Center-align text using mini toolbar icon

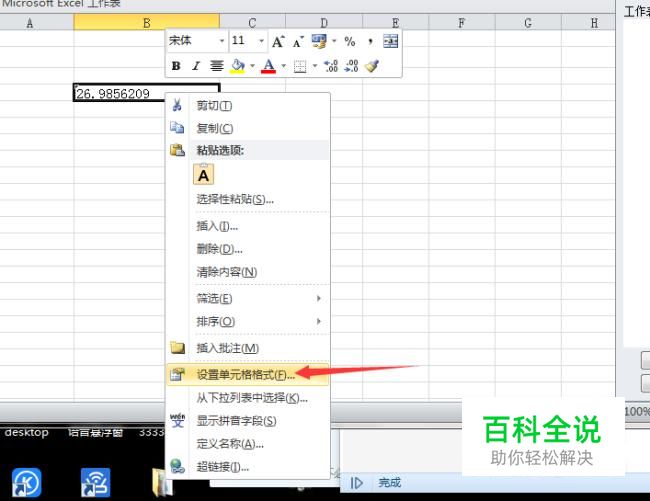(216, 66)
